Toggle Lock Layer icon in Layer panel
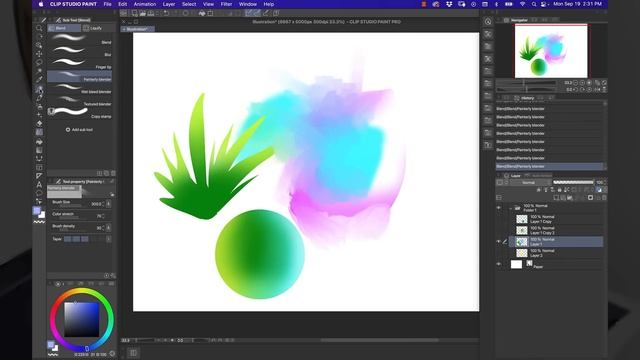The height and width of the screenshot is (360, 640). (x=560, y=190)
